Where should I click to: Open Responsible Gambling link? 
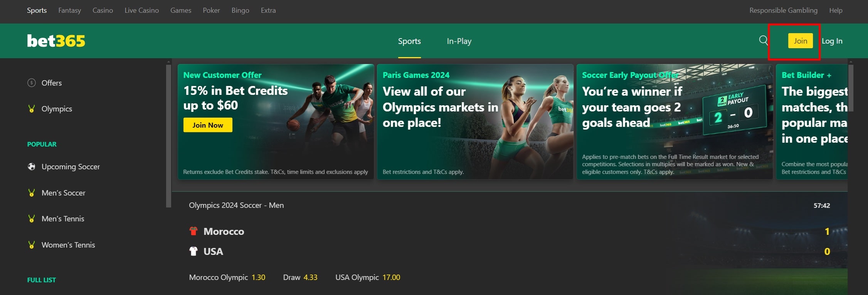[x=783, y=10]
